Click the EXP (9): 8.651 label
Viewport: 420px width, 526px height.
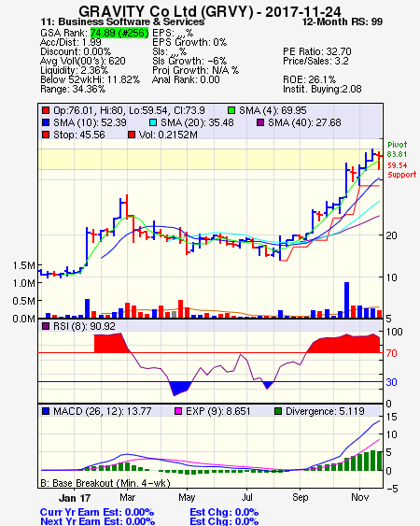coord(218,411)
